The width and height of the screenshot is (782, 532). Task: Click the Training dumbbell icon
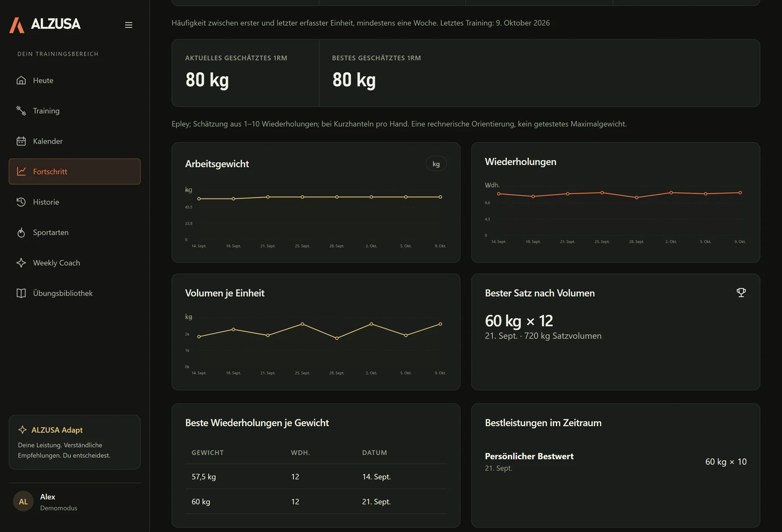click(x=21, y=111)
